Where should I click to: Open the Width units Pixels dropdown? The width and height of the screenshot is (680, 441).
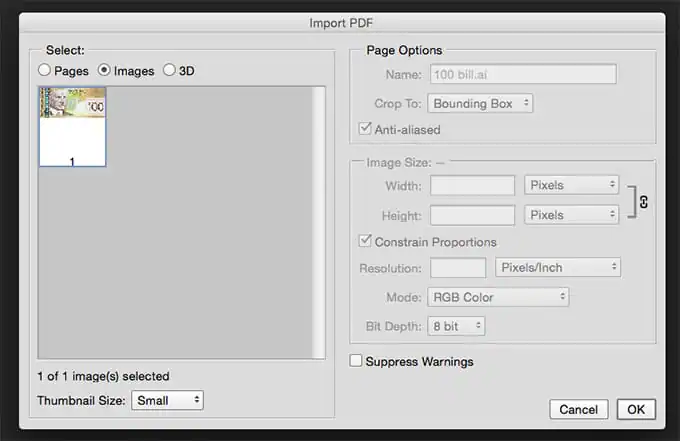[x=572, y=185]
